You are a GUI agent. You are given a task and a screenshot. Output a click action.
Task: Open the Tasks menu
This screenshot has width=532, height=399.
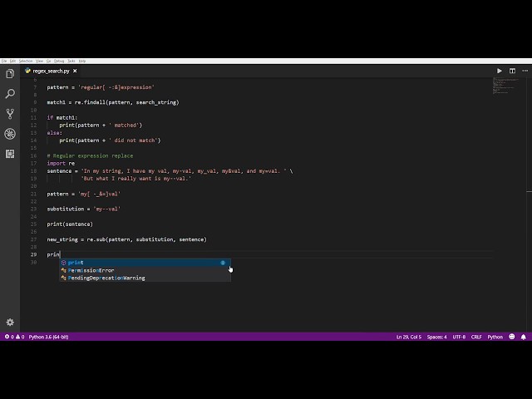[71, 61]
